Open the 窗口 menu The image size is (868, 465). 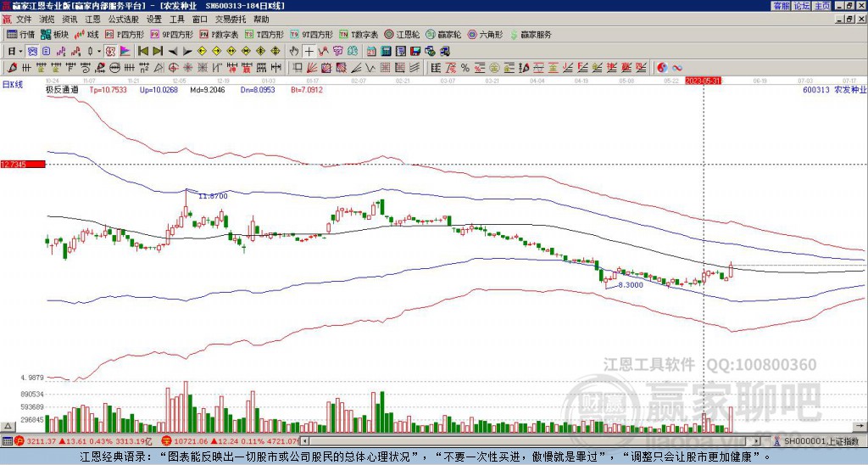200,20
